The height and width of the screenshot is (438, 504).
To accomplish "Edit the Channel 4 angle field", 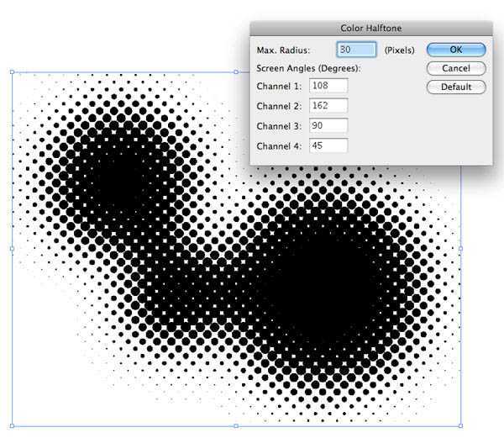I will click(x=328, y=145).
